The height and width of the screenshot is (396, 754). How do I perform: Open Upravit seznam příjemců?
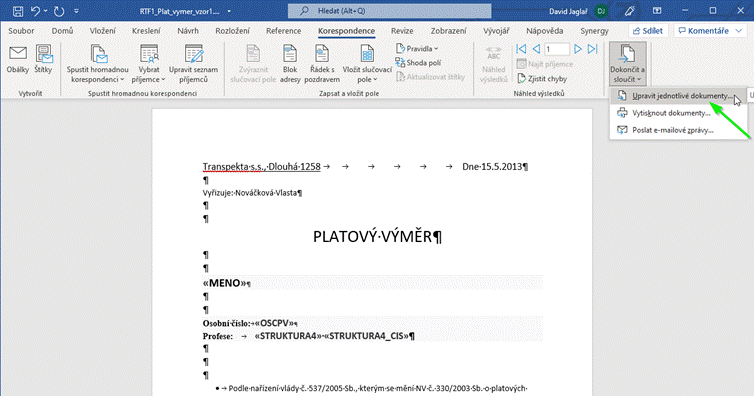point(193,64)
